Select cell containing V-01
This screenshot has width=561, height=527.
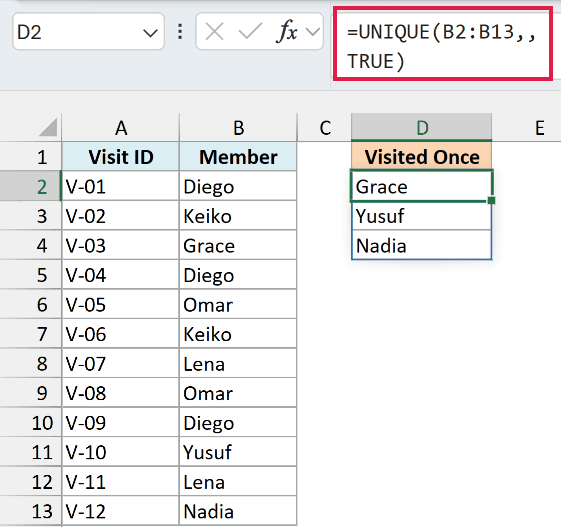pos(121,186)
